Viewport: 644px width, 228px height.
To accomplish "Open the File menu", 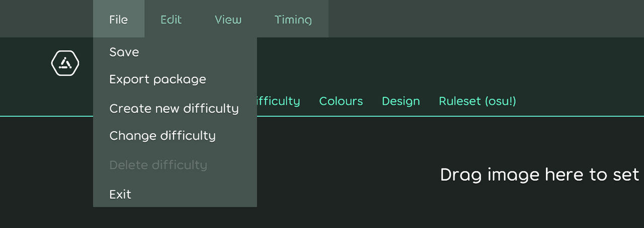I will [119, 19].
